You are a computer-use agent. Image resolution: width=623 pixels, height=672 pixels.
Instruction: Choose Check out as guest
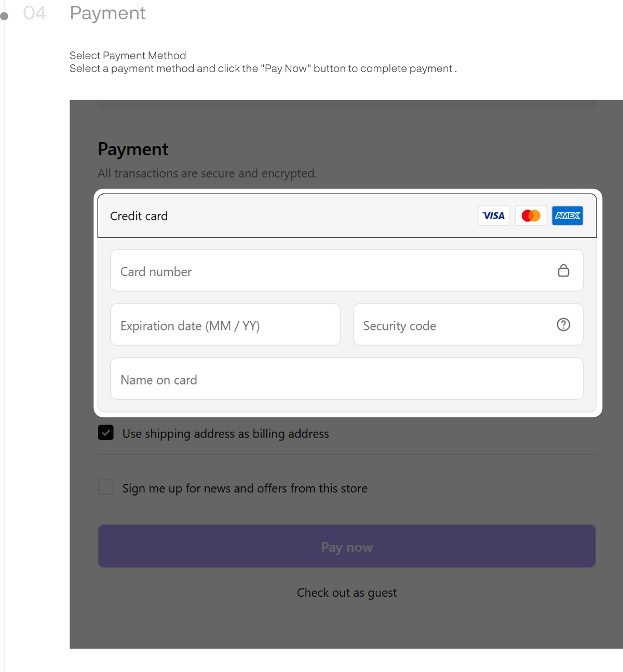coord(347,593)
